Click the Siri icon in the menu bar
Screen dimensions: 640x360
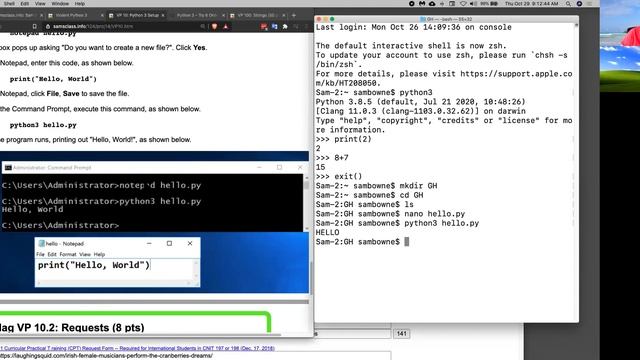(579, 3)
